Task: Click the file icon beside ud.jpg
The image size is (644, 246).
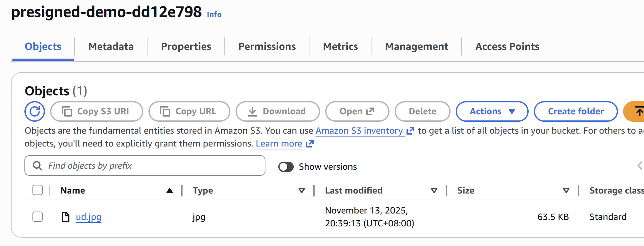Action: coord(66,217)
